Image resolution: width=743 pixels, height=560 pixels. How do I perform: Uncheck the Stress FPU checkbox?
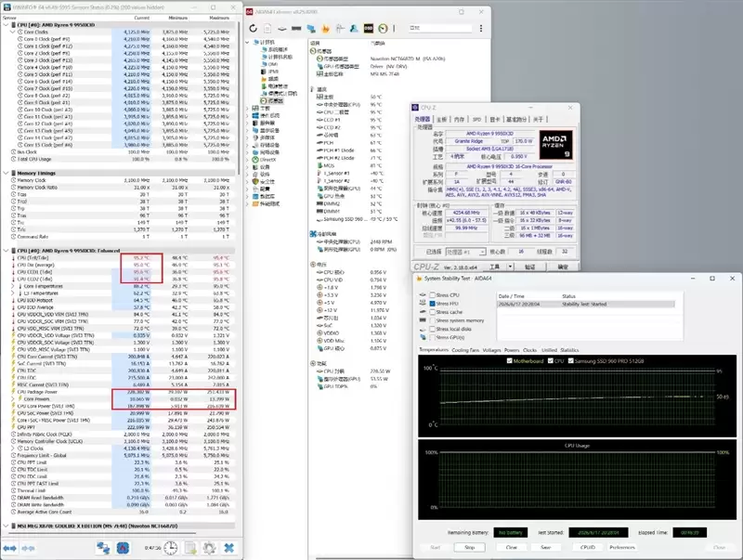pyautogui.click(x=432, y=304)
